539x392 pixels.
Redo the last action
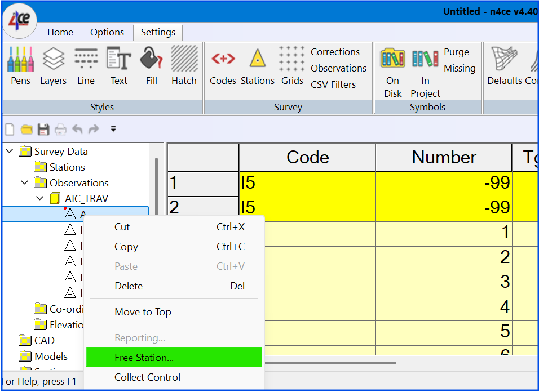(94, 129)
